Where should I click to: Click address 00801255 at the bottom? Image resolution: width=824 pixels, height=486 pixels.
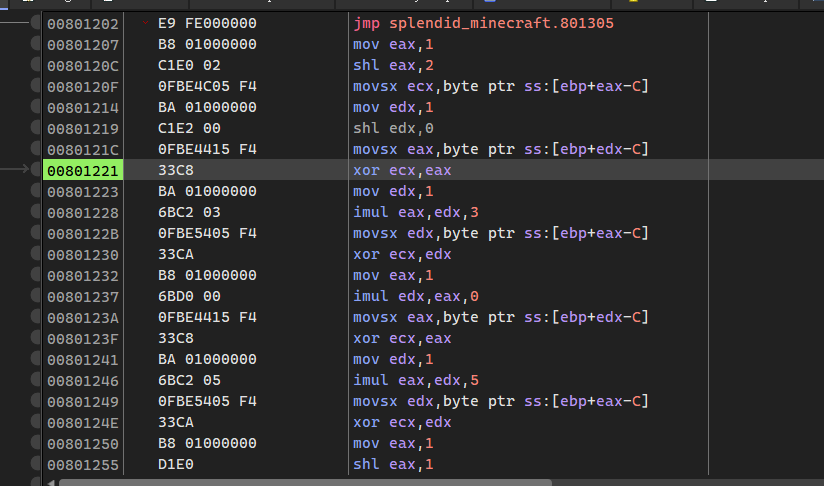(83, 465)
